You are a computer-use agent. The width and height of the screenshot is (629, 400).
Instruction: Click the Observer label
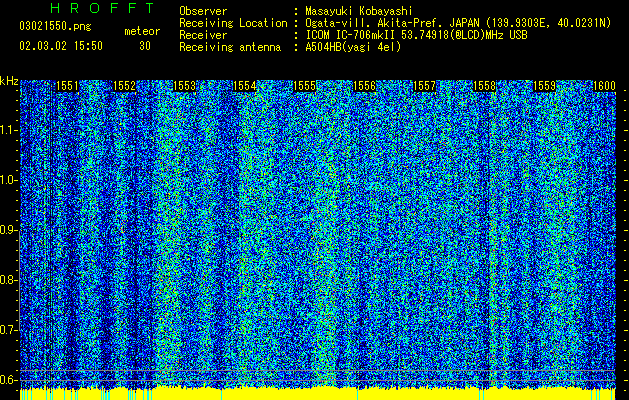point(203,11)
